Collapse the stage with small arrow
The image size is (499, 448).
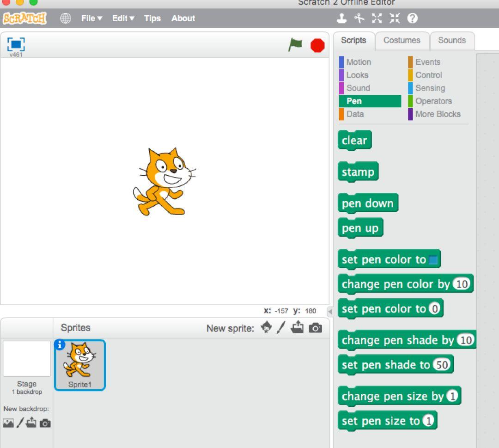pos(330,311)
